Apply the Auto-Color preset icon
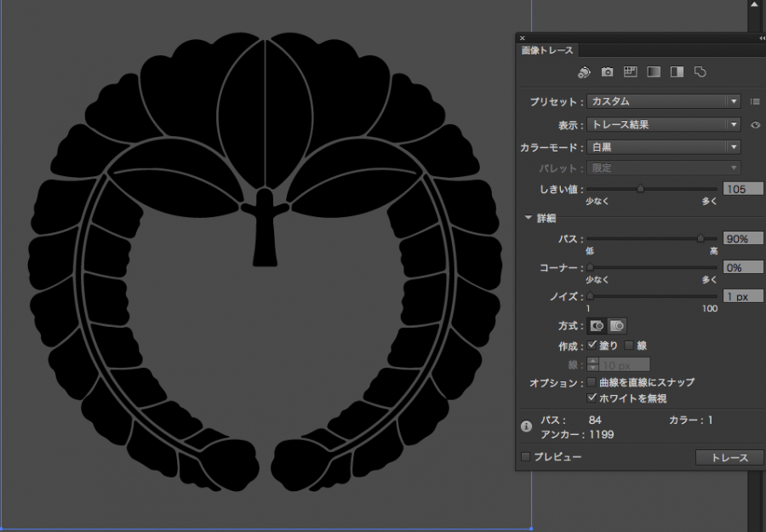The image size is (766, 532). 584,72
